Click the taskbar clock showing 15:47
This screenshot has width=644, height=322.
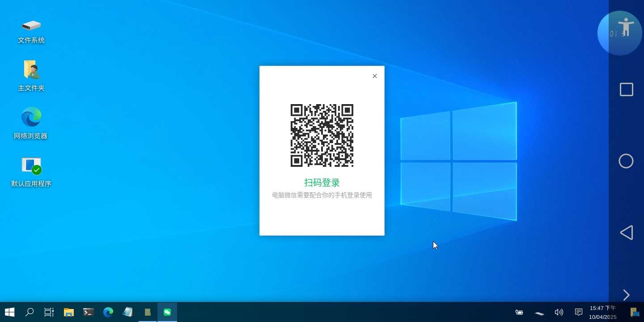coord(602,312)
